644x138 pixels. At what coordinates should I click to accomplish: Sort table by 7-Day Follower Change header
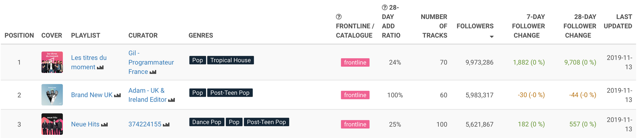coord(528,26)
